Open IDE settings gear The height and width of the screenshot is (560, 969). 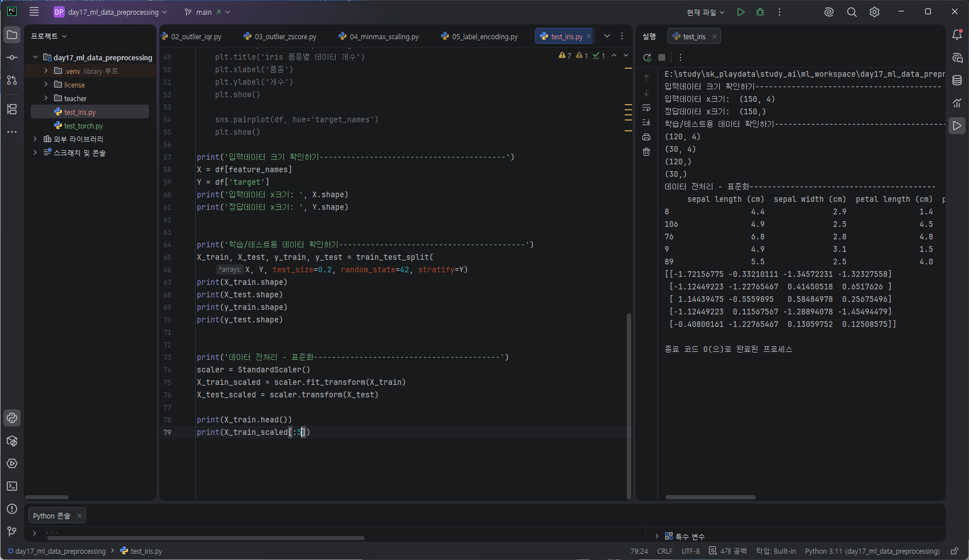pyautogui.click(x=875, y=12)
